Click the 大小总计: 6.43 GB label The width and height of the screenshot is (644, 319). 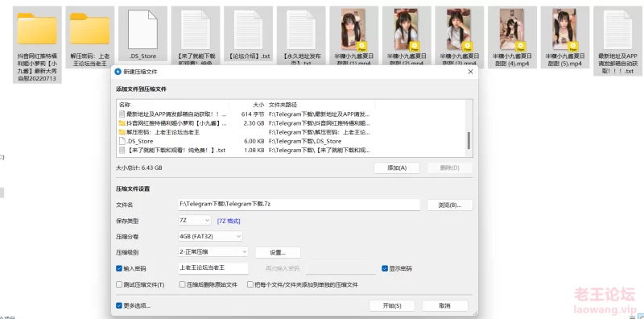tap(139, 168)
